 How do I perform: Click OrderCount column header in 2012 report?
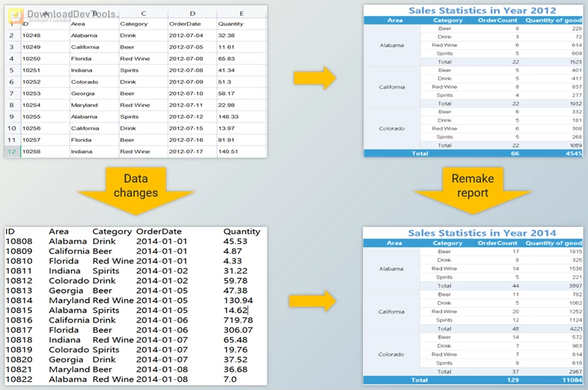497,20
